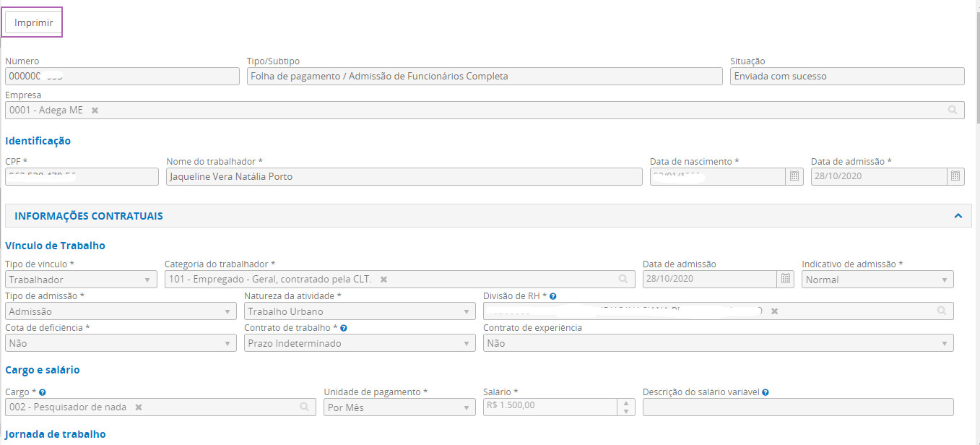The width and height of the screenshot is (980, 445).
Task: Search in the Empresa field
Action: coord(953,111)
